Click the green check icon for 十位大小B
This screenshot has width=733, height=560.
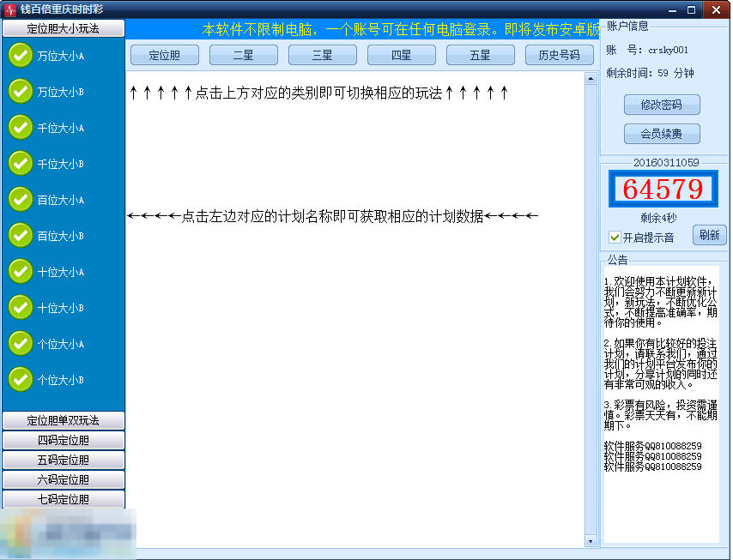coord(21,307)
